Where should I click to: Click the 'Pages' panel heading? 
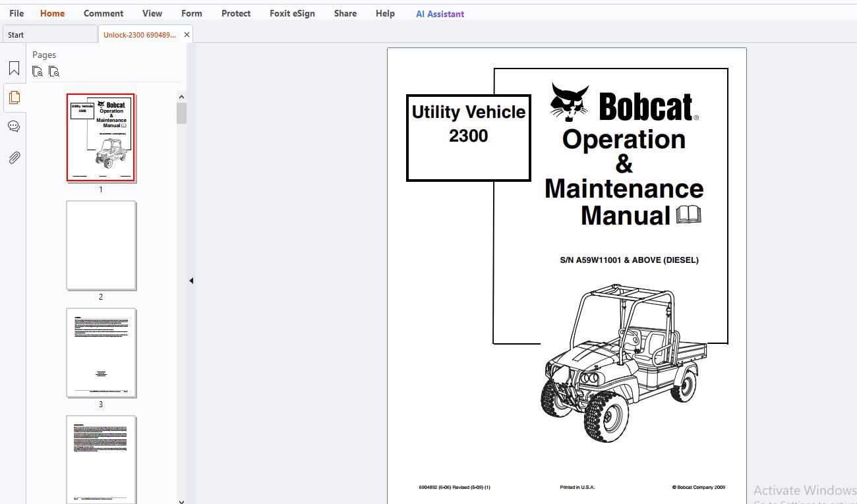pyautogui.click(x=44, y=55)
